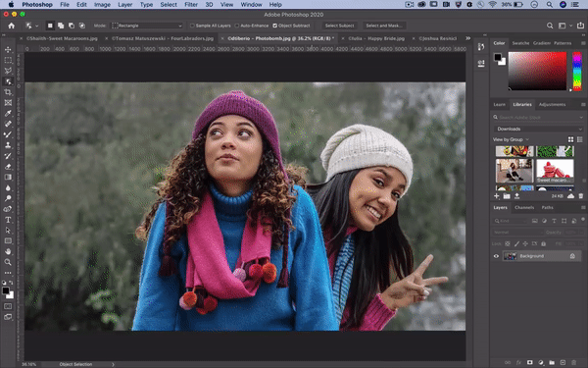The width and height of the screenshot is (588, 368).
Task: Select the Hand tool
Action: (8, 251)
